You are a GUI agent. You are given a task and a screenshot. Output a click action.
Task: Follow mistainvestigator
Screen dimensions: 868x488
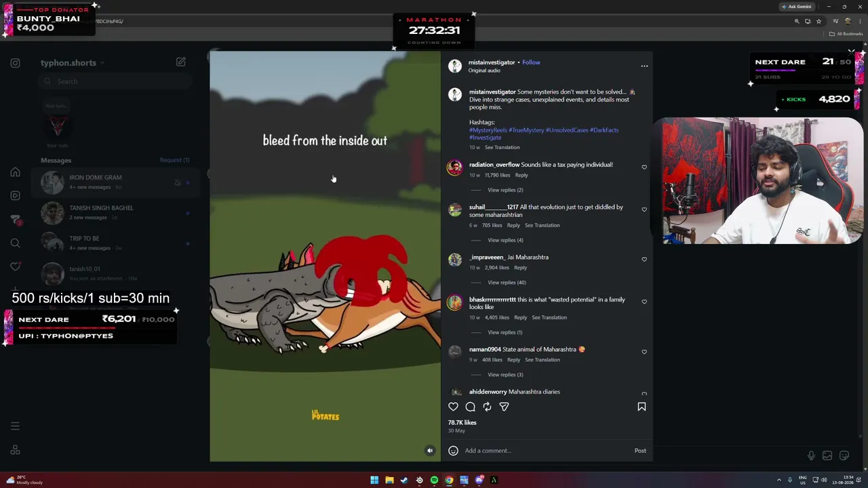(531, 62)
